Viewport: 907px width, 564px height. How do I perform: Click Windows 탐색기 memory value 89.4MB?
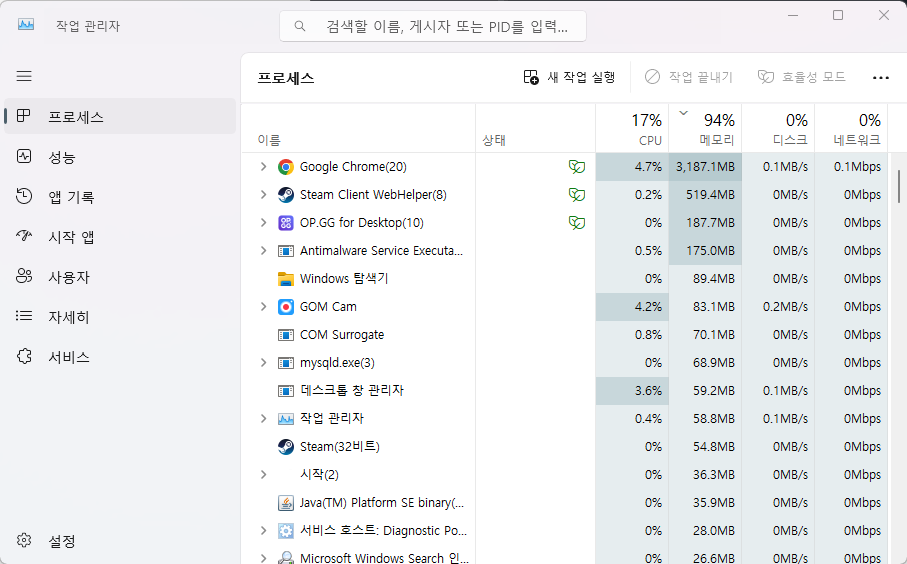pyautogui.click(x=705, y=279)
